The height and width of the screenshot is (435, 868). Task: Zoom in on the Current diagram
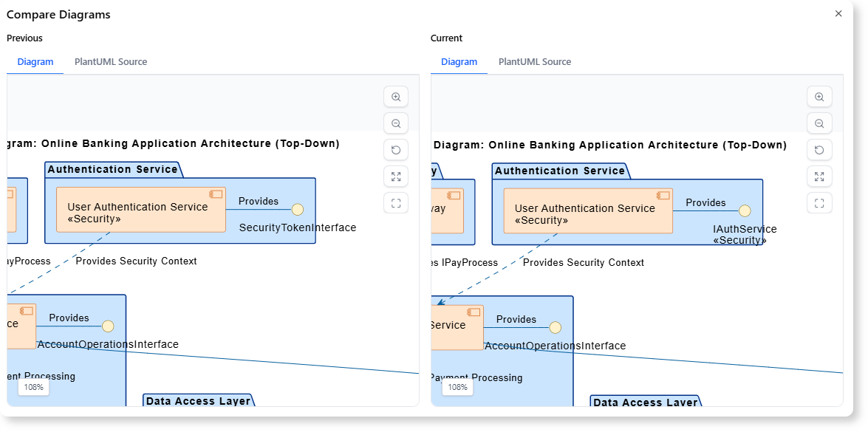click(x=819, y=97)
